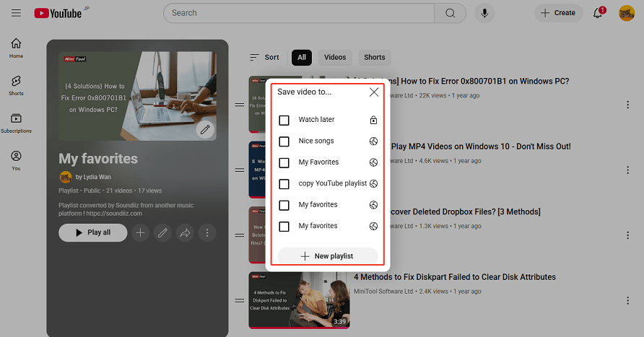
Task: Edit the playlist thumbnail pencil icon
Action: coord(205,130)
